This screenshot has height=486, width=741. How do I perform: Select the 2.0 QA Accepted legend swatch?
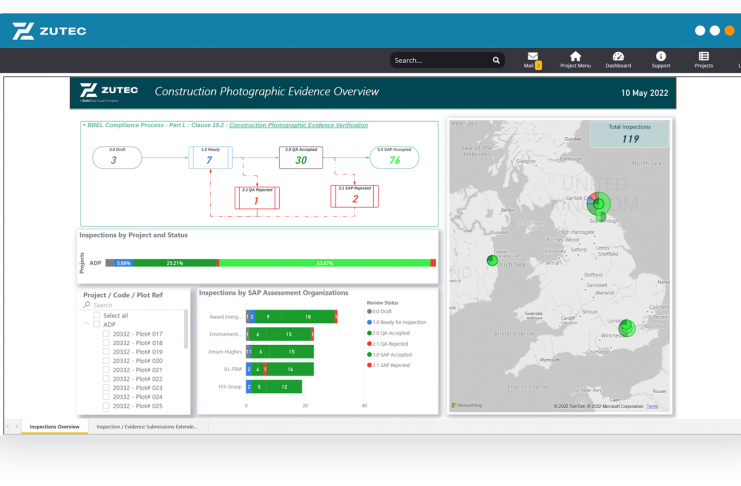coord(369,333)
